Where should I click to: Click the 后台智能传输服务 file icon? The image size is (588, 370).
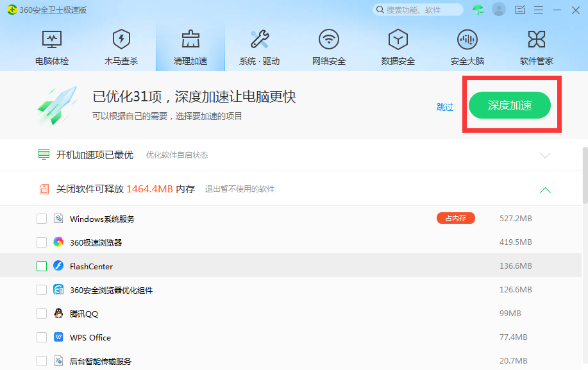(58, 360)
